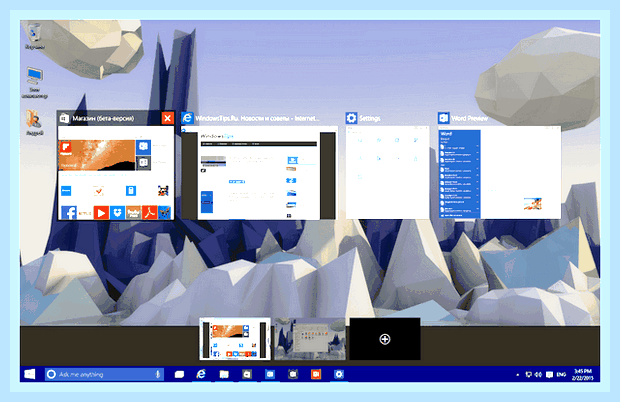620x402 pixels.
Task: Toggle the Task View taskbar button
Action: point(179,374)
